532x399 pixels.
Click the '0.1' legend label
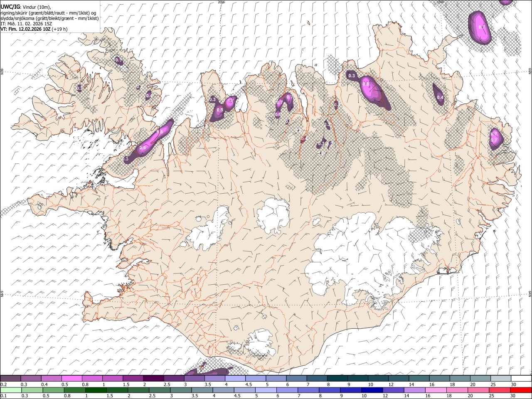4,396
